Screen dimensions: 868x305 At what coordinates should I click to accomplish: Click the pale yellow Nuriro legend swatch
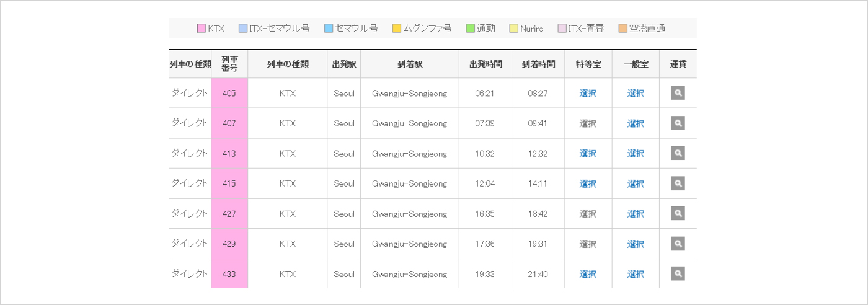pyautogui.click(x=513, y=29)
